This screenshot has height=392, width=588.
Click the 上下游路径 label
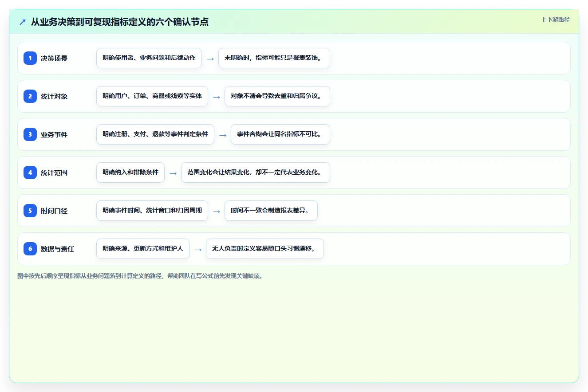tap(555, 20)
